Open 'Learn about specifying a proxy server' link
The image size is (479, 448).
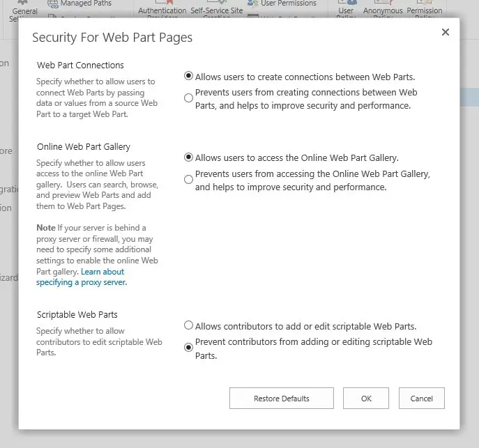point(82,277)
